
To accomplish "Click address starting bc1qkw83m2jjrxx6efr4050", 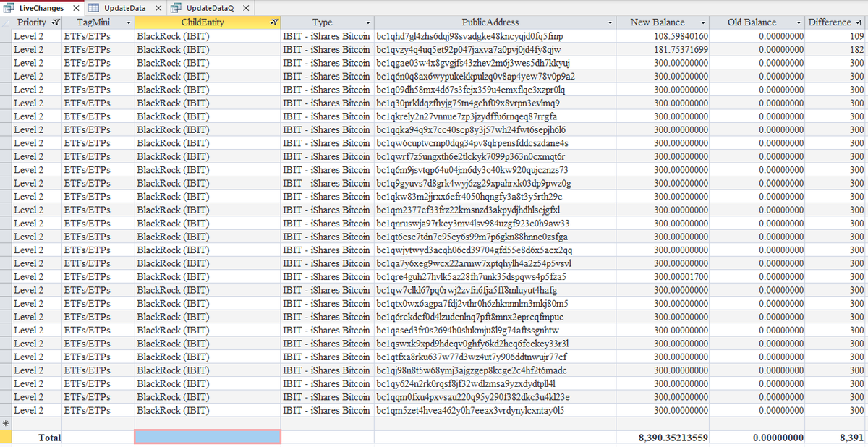I will (469, 197).
